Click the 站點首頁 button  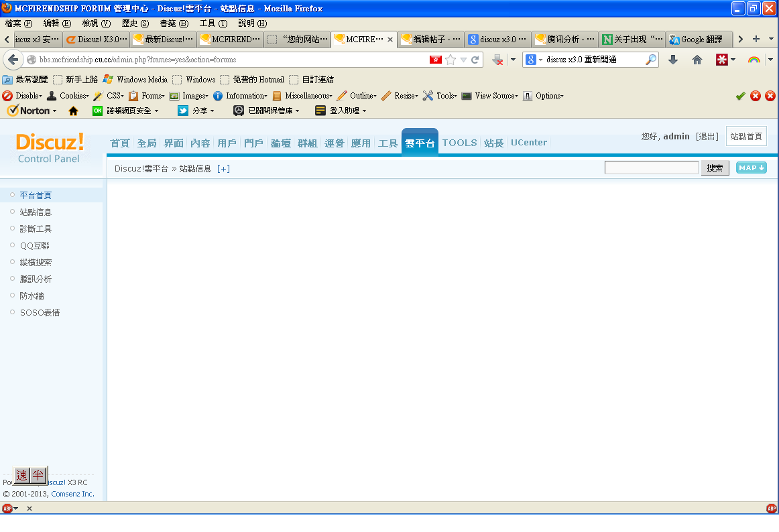pos(746,136)
